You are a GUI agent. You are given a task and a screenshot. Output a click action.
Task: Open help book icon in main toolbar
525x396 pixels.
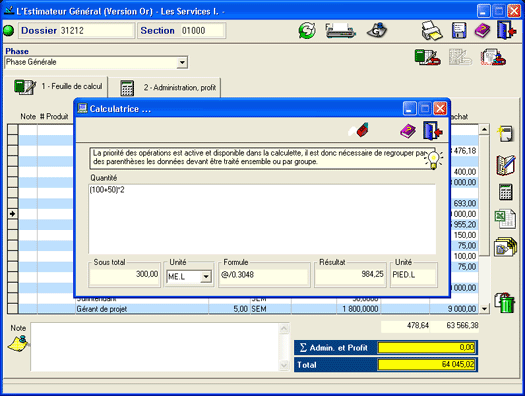[x=482, y=30]
